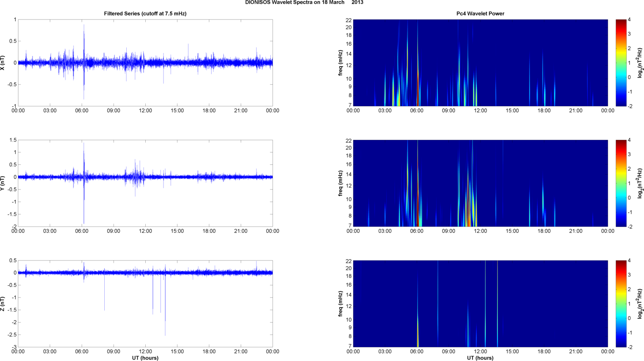Click UT (hours) label under bottom spectrogram
Image resolution: width=644 pixels, height=361 pixels.
pyautogui.click(x=480, y=358)
